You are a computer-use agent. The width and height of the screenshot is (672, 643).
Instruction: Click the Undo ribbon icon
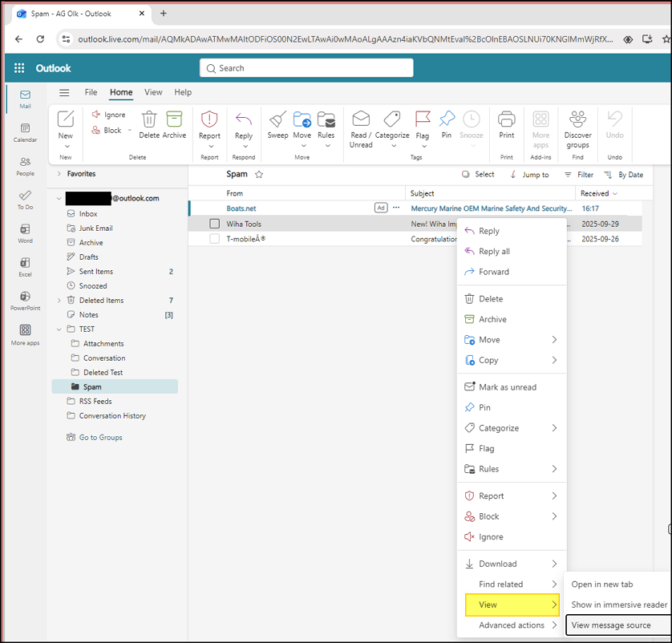coord(614,119)
